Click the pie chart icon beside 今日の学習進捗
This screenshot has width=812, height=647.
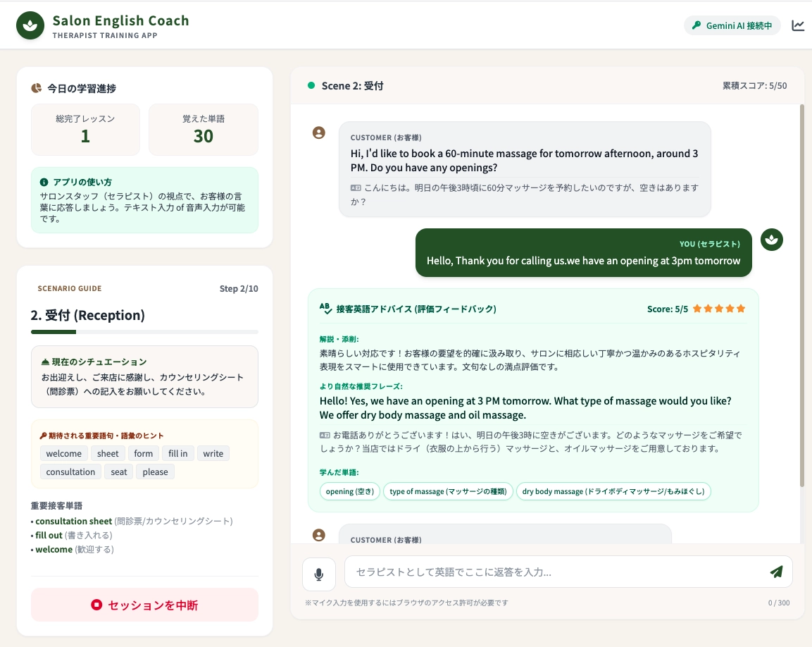click(x=36, y=88)
